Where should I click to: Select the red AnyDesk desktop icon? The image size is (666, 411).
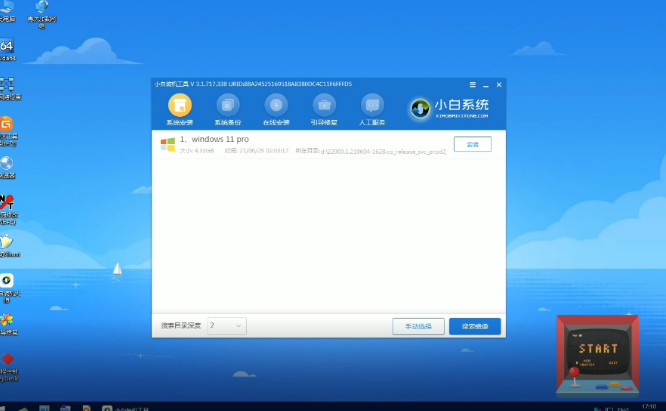(x=8, y=366)
